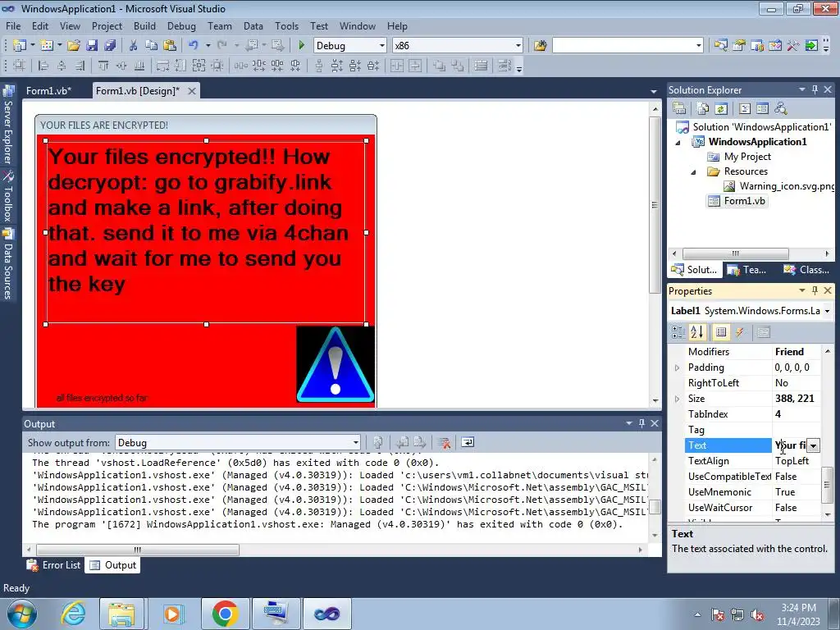Select Warning_icon.svg.png resource file

[778, 186]
